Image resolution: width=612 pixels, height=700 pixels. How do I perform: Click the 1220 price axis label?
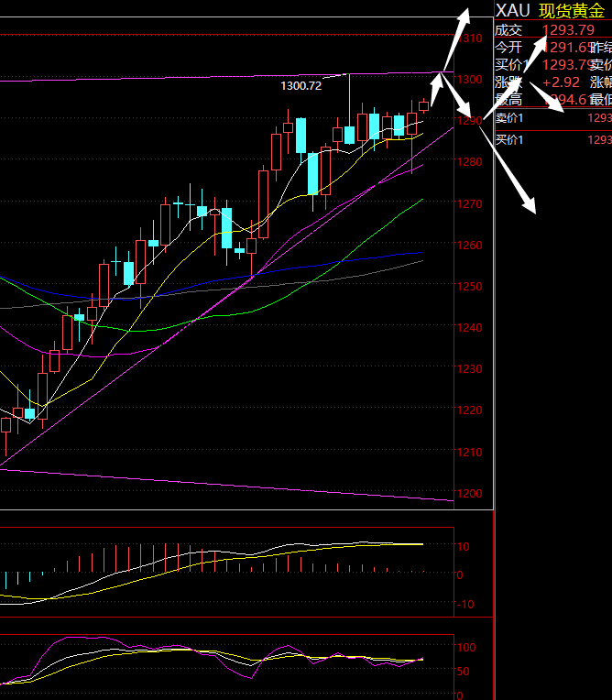[470, 410]
